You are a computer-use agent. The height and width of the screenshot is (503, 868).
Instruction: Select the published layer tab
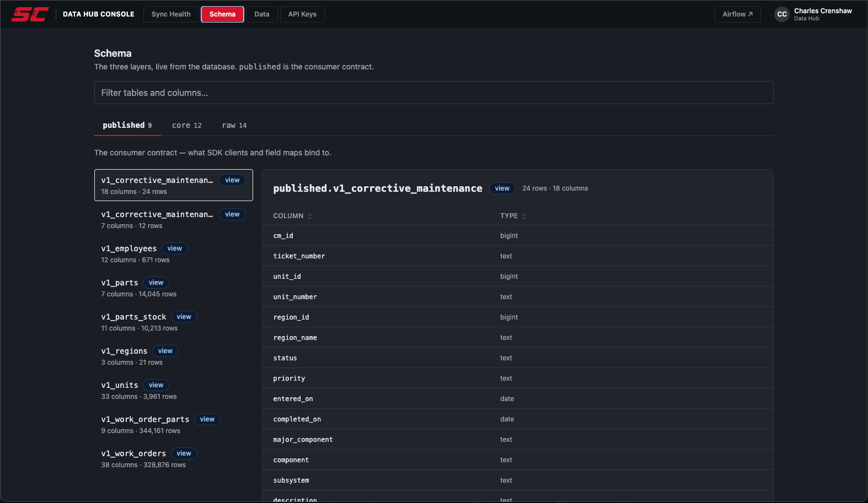tap(127, 125)
